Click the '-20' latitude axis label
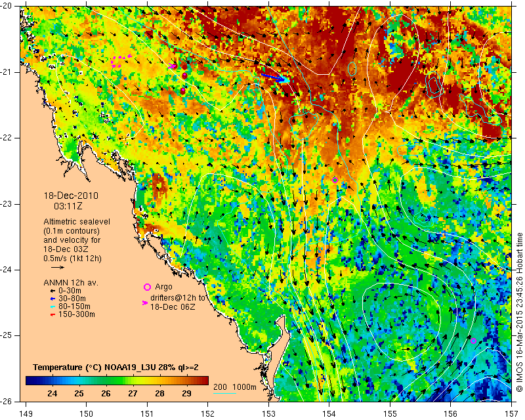This screenshot has width=525, height=420. pos(6,6)
